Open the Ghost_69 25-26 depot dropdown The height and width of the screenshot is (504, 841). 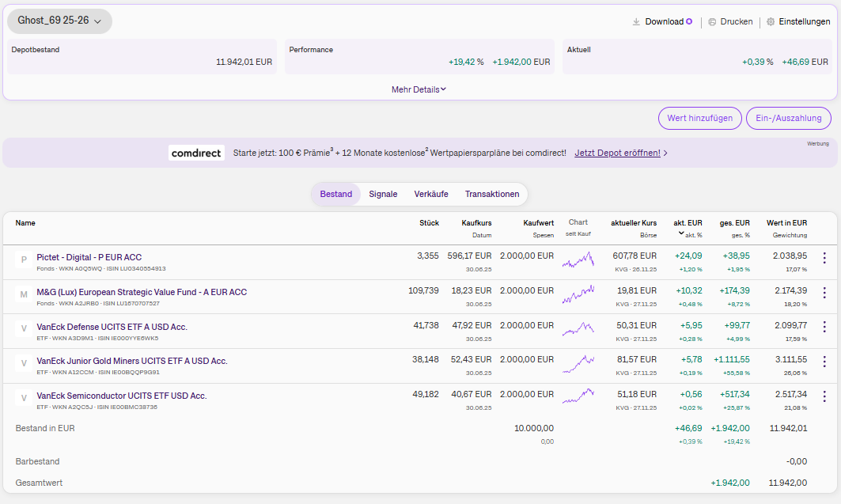tap(59, 21)
